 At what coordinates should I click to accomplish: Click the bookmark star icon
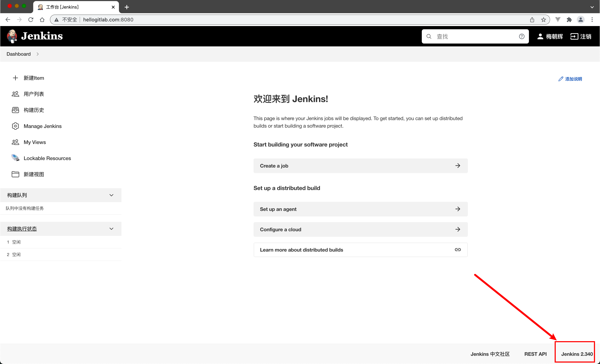click(544, 20)
